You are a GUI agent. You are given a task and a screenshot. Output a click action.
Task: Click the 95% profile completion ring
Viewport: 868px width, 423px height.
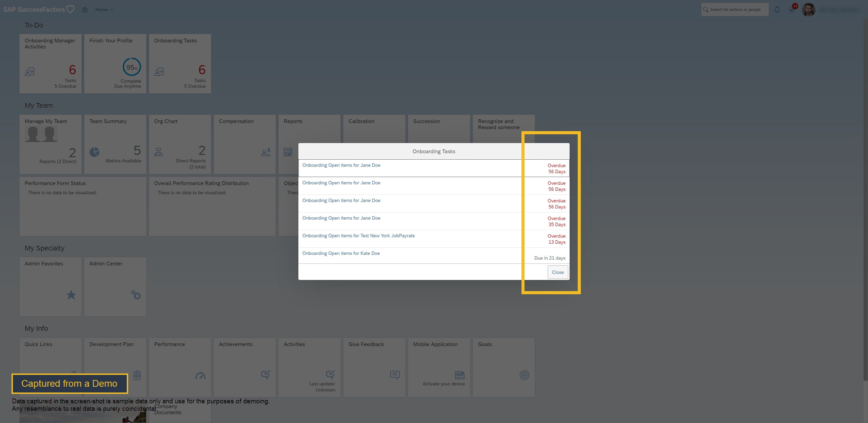(x=132, y=67)
